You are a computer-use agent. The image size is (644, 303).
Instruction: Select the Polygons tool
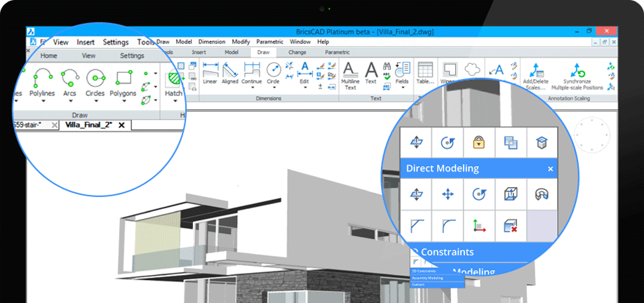pos(123,82)
